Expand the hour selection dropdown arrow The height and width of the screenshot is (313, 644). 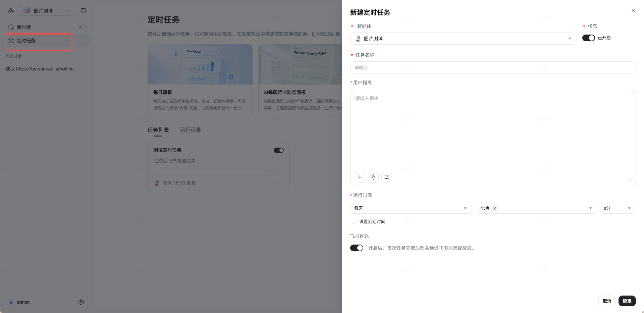[590, 208]
